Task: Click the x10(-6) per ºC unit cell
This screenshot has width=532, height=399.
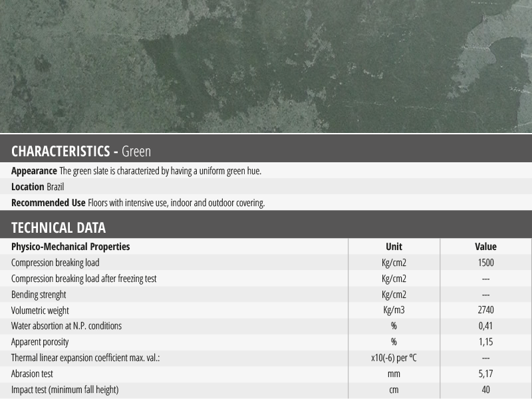Action: [394, 358]
